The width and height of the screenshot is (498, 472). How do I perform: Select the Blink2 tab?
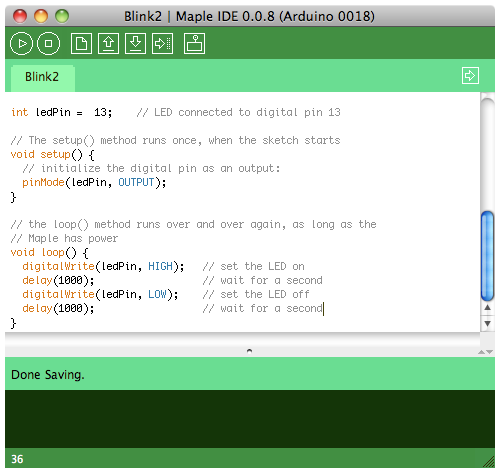[42, 78]
